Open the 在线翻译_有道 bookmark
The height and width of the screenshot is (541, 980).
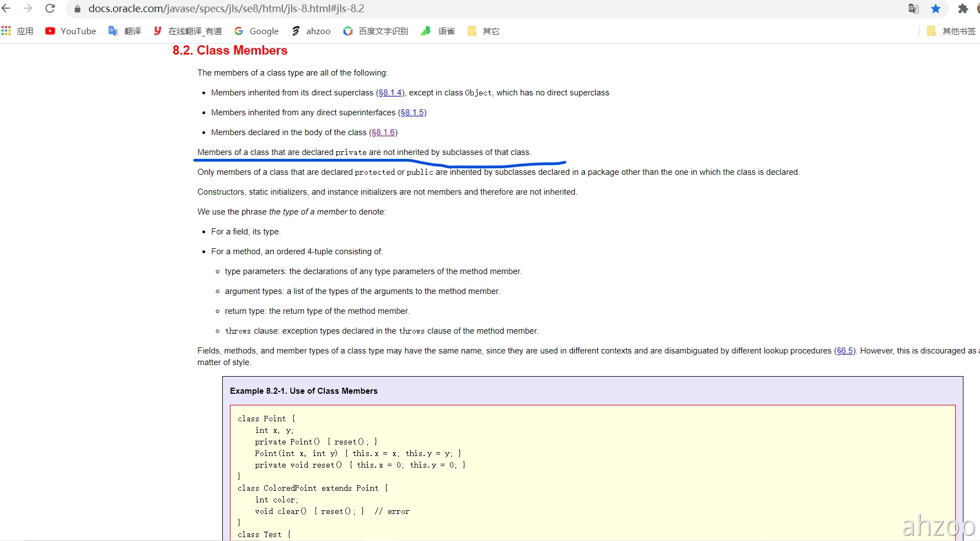188,31
